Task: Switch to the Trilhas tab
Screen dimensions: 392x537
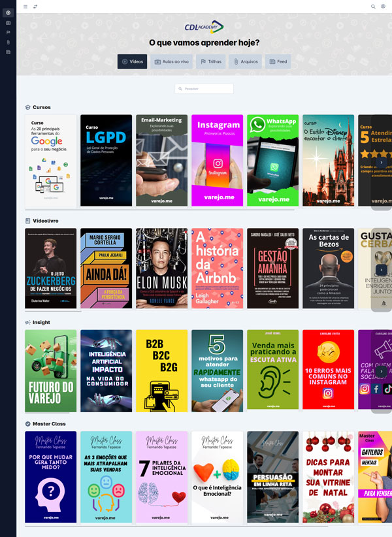Action: coord(211,61)
